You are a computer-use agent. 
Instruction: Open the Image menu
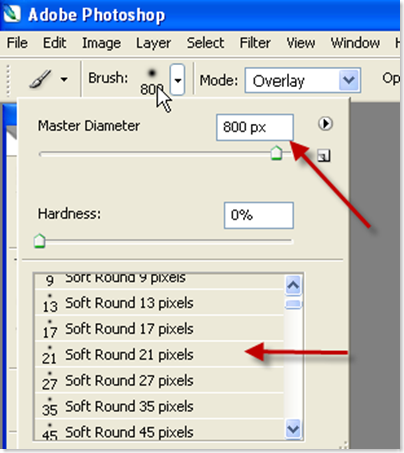click(x=101, y=43)
